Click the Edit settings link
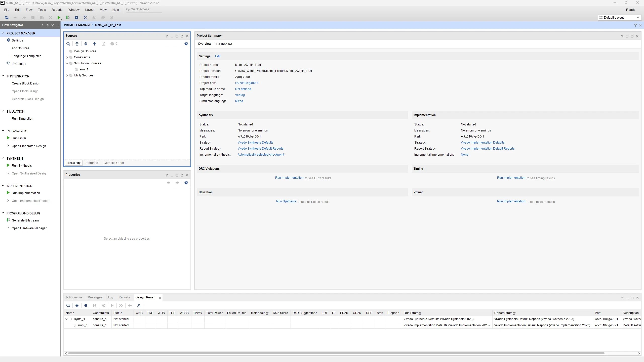The width and height of the screenshot is (644, 362). click(x=218, y=56)
